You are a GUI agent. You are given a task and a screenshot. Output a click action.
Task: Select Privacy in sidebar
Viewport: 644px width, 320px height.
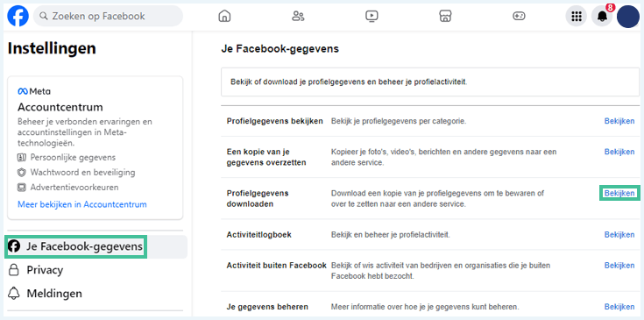pyautogui.click(x=45, y=270)
